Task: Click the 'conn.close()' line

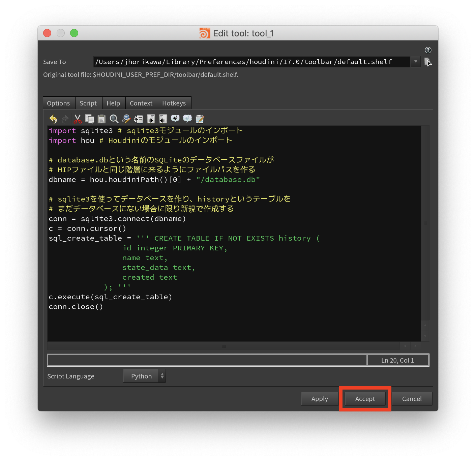Action: coord(76,306)
